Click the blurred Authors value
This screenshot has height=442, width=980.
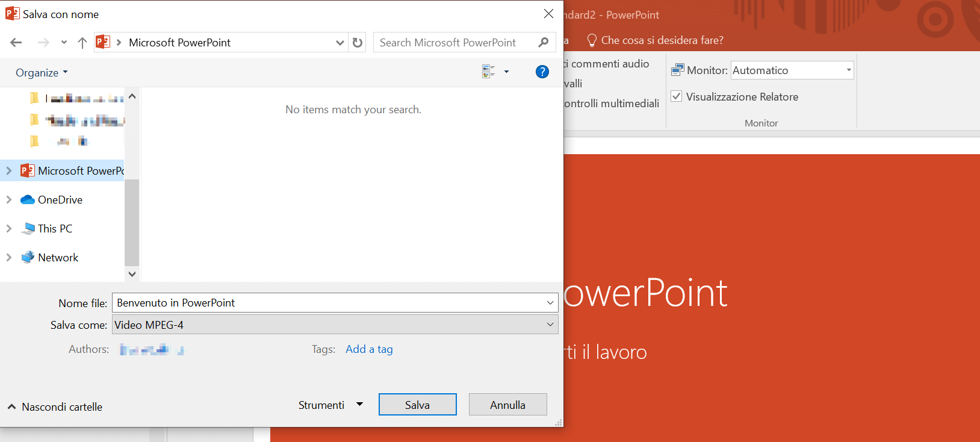(152, 349)
